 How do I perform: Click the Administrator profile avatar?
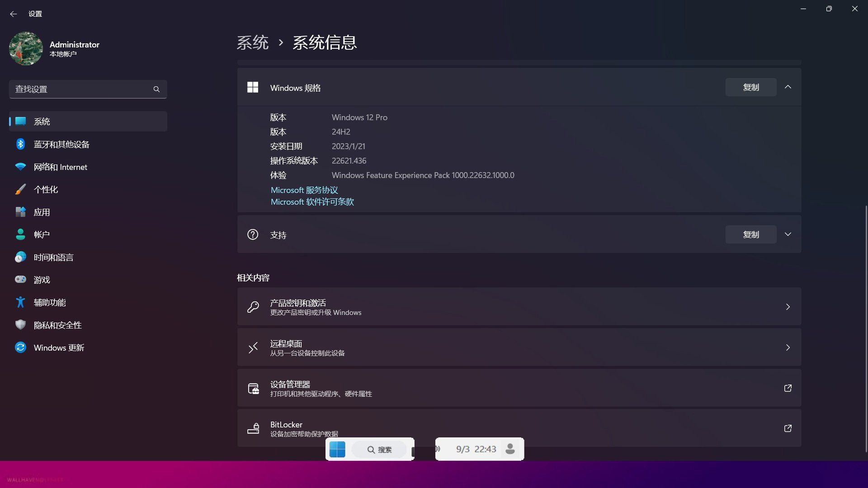pos(26,48)
